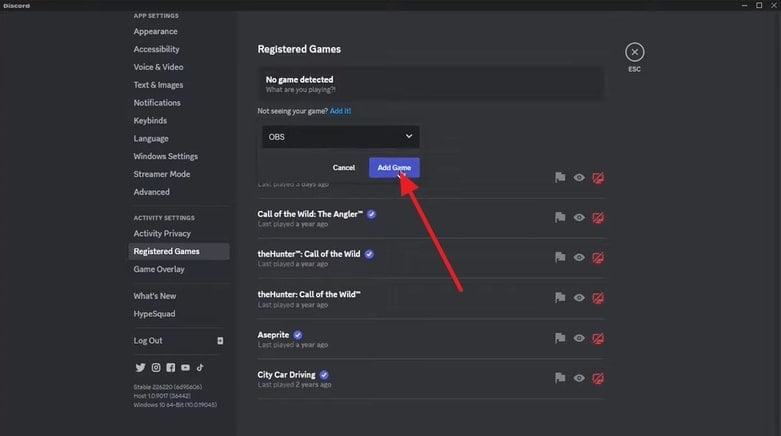781x436 pixels.
Task: Open Voice & Video settings
Action: (x=158, y=67)
